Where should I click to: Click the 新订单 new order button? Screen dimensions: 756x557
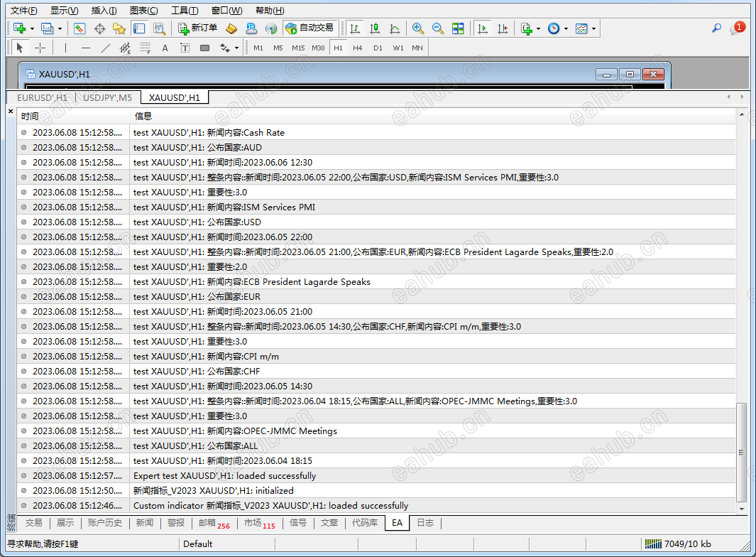[x=197, y=28]
